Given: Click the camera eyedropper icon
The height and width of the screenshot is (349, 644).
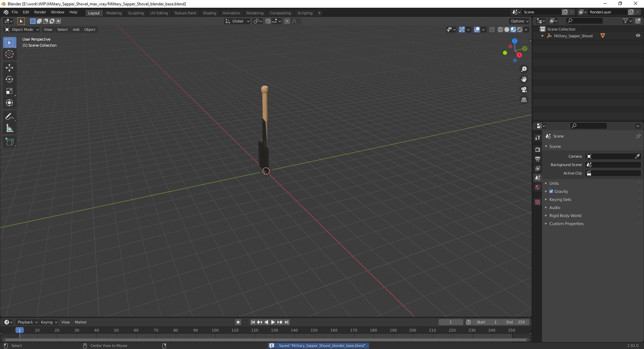Looking at the screenshot, I should pos(637,156).
